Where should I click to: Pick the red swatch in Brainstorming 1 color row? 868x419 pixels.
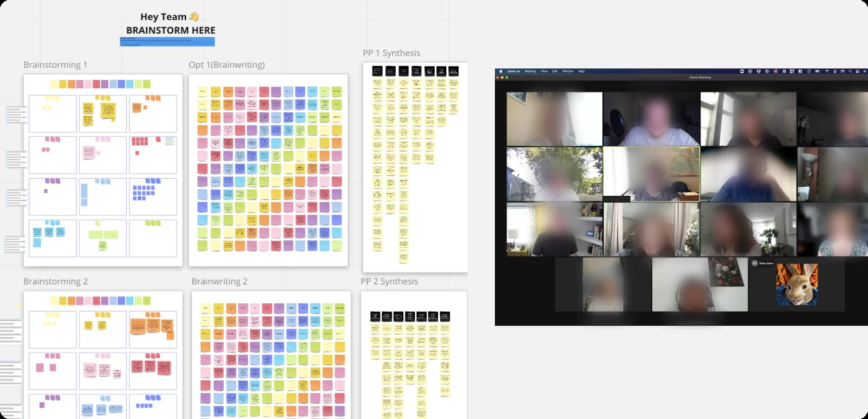[x=97, y=84]
